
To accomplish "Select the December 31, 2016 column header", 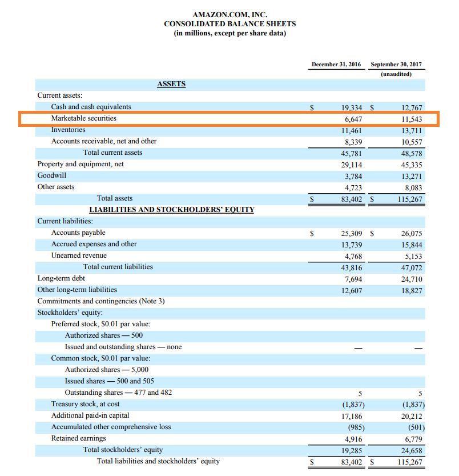I will pos(336,65).
